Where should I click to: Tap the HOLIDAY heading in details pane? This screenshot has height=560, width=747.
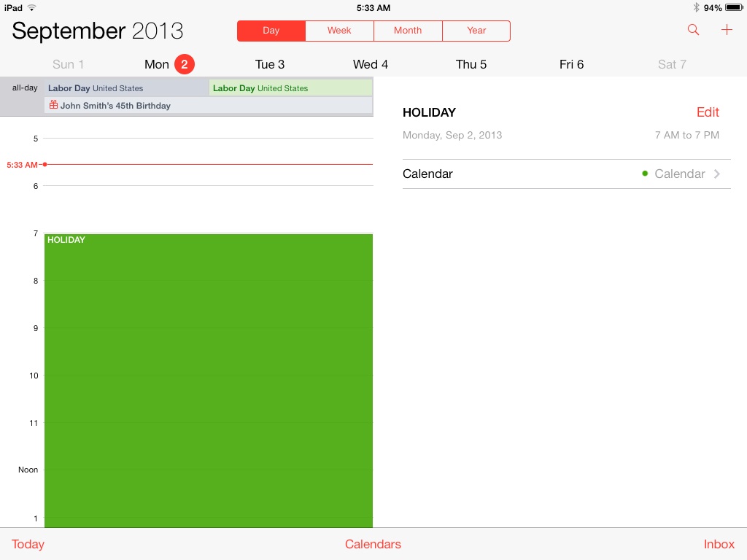pos(429,112)
